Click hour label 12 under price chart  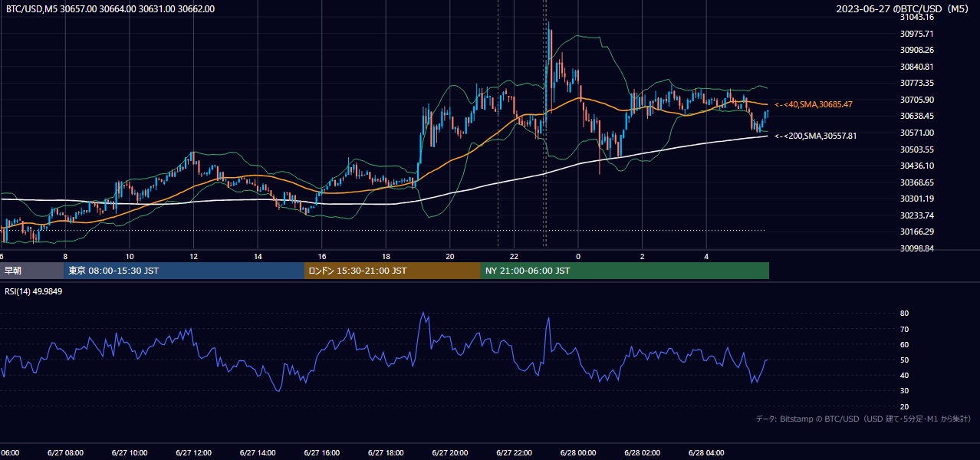[193, 257]
